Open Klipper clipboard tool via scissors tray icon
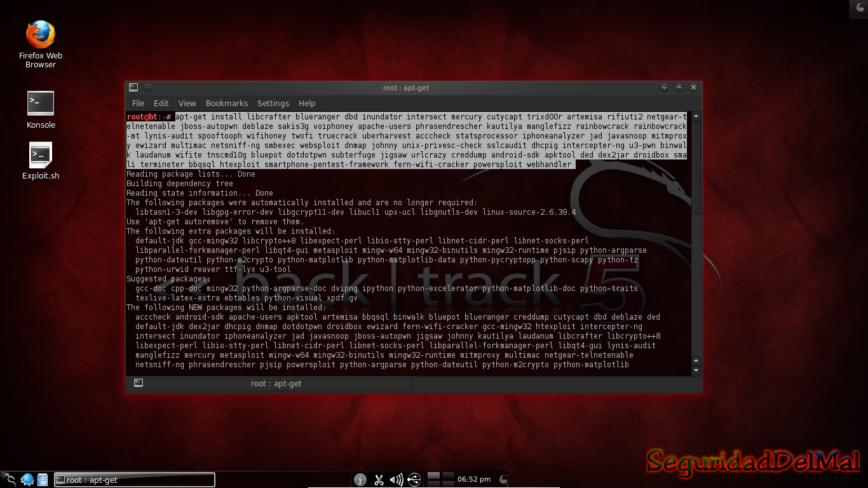Screen dimensions: 868x488 click(379, 479)
